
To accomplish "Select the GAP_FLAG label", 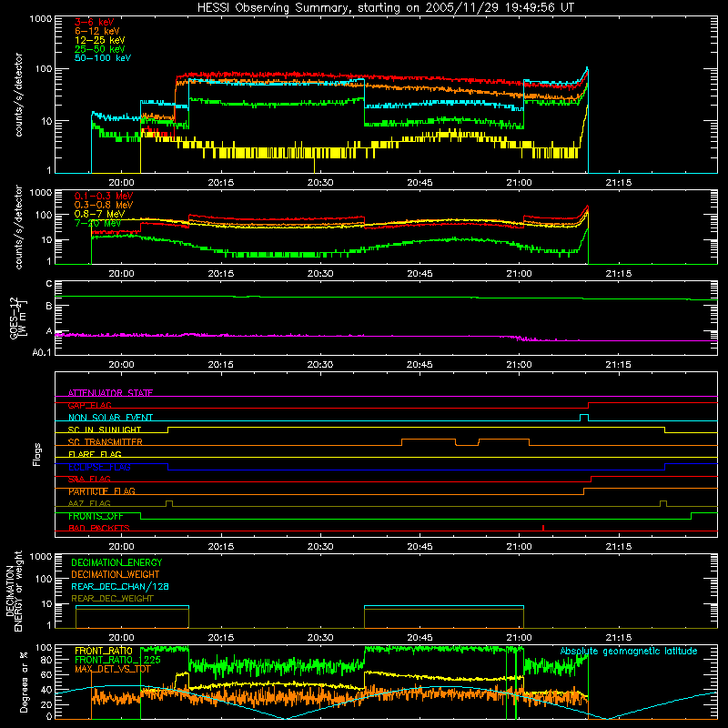I will [89, 405].
